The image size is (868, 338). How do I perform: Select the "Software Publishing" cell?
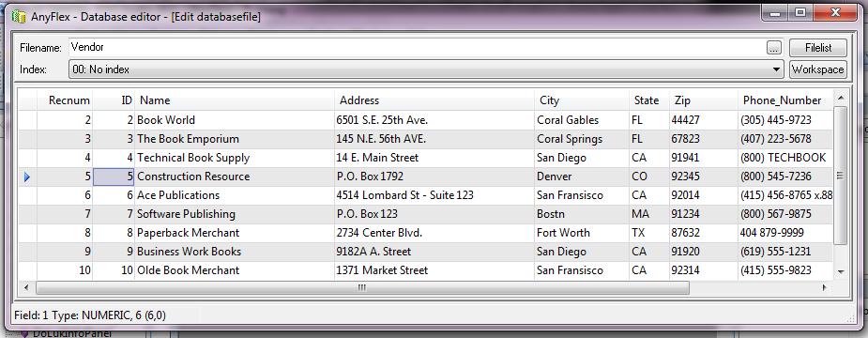pyautogui.click(x=235, y=214)
